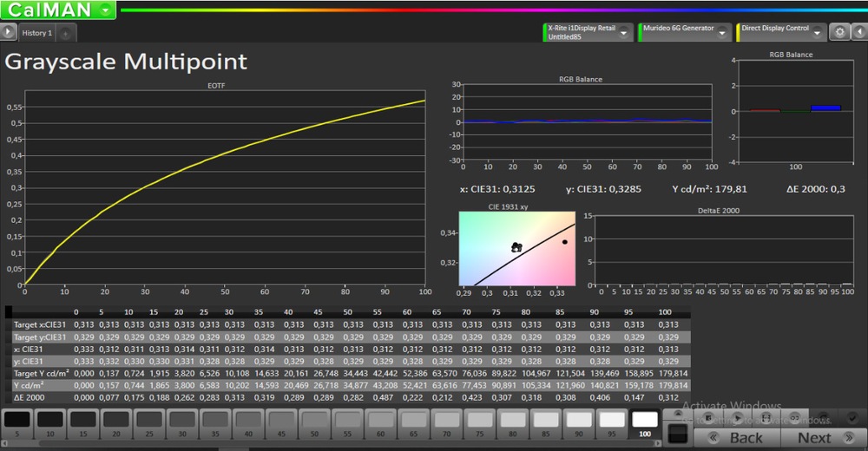Add a new history tab with plus
The height and width of the screenshot is (451, 868).
tap(67, 33)
